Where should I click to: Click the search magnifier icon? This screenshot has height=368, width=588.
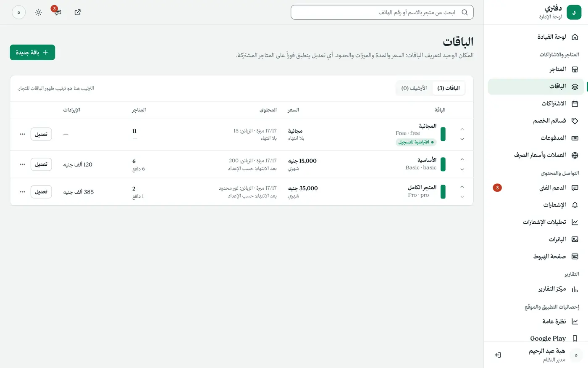pyautogui.click(x=465, y=12)
